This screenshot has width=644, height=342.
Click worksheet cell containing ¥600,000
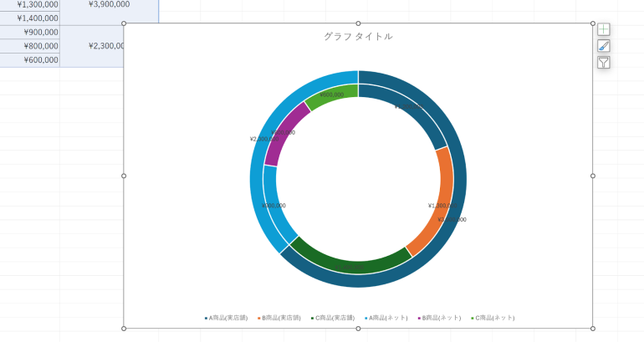pos(30,60)
